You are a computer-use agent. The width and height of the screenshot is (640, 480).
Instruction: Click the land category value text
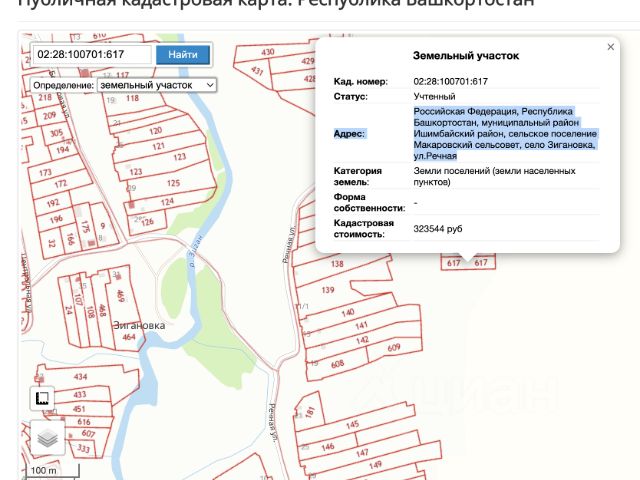point(494,176)
